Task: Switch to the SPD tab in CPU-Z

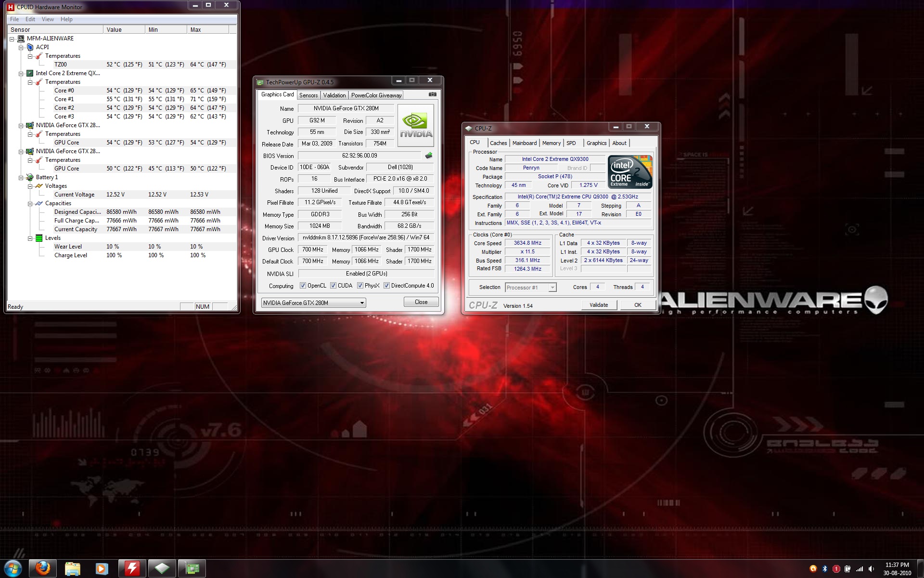Action: click(x=571, y=143)
